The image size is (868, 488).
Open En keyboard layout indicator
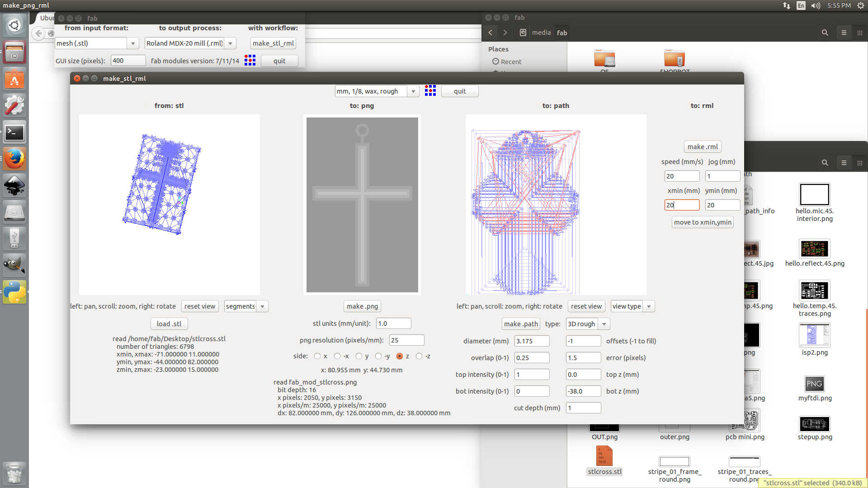pos(801,5)
